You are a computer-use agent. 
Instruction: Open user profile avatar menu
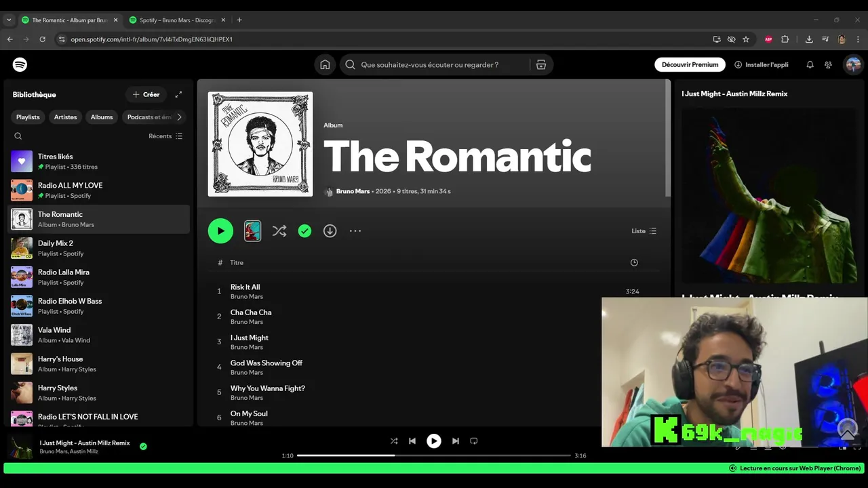tap(853, 64)
